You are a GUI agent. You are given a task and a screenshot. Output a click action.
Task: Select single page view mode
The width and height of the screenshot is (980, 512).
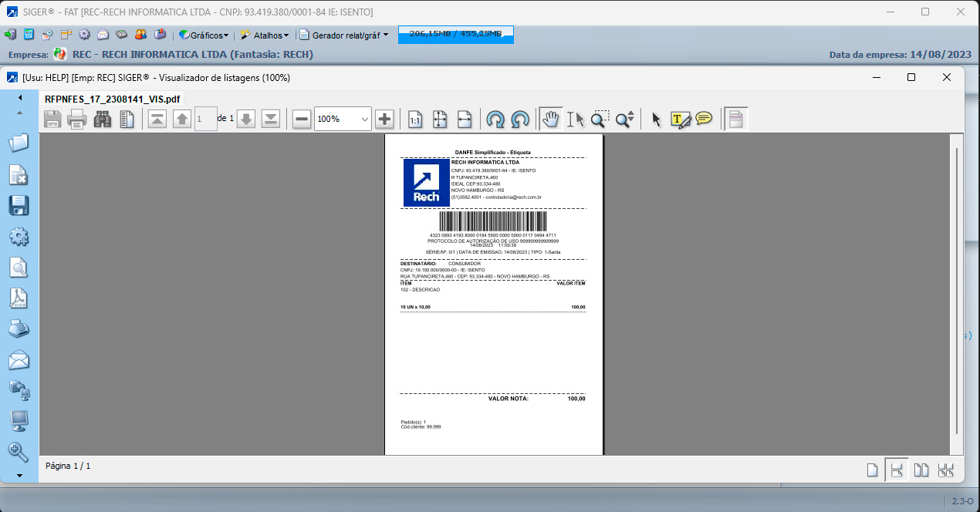(x=872, y=470)
